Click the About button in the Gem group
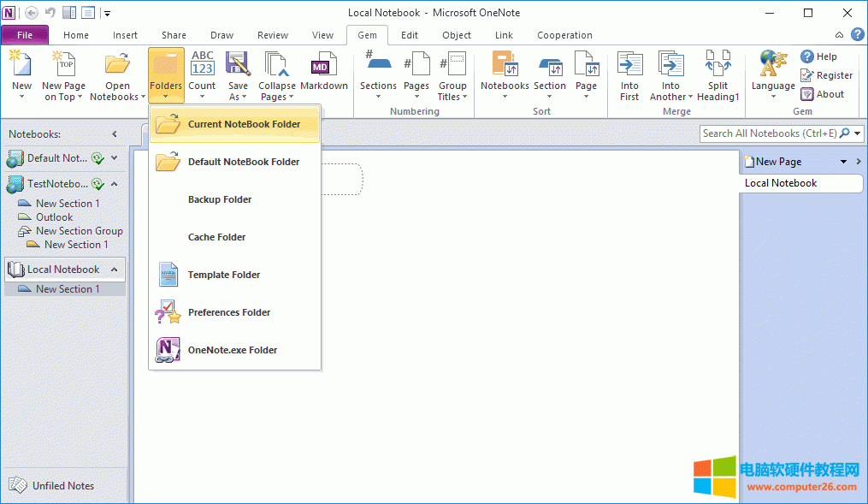868x504 pixels. pyautogui.click(x=824, y=94)
